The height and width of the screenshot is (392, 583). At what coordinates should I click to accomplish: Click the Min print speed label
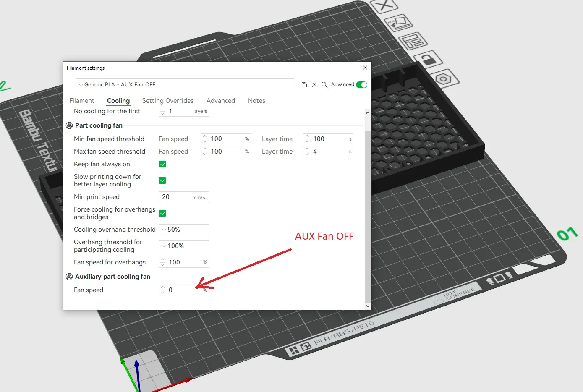[97, 197]
